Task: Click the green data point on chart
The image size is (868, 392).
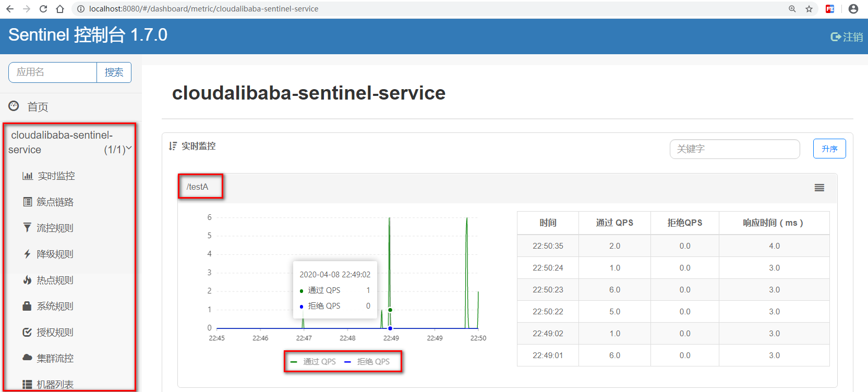Action: pos(390,310)
